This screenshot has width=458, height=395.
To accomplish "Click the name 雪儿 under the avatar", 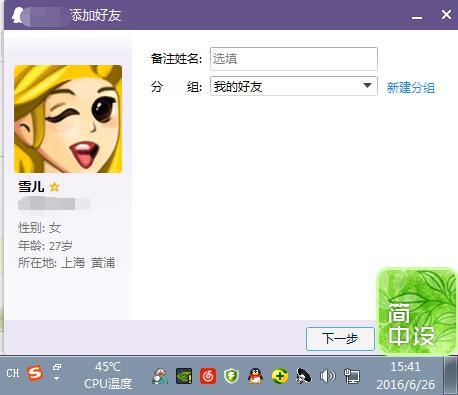I will pos(31,186).
